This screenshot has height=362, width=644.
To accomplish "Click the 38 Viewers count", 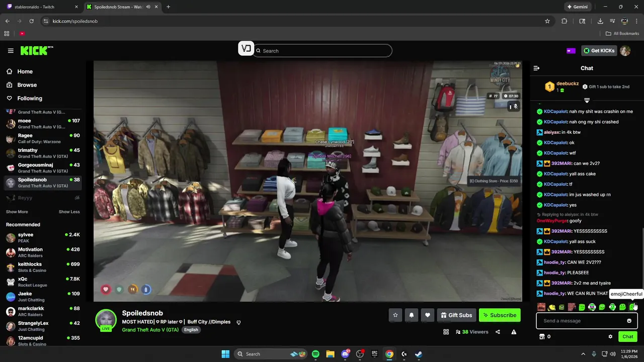I will point(472,332).
